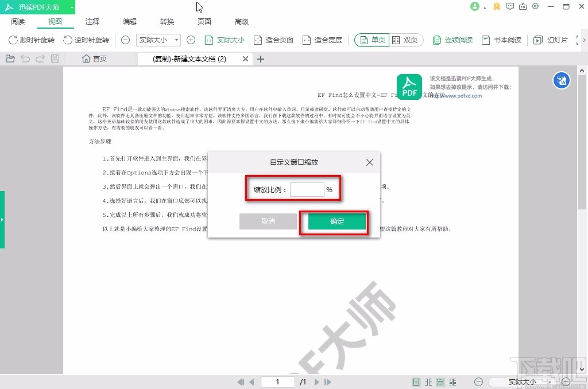Close the (复制)-新建文本文档 (2) tab

(245, 59)
